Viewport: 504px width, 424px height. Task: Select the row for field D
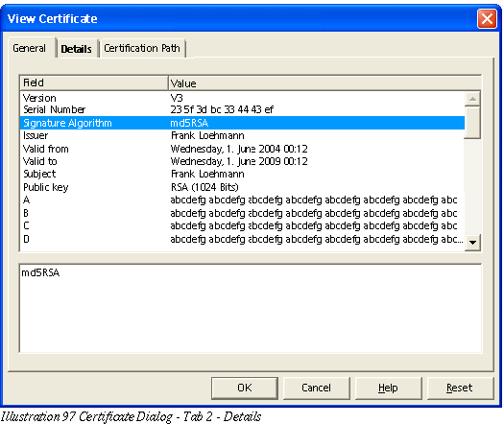tap(242, 239)
